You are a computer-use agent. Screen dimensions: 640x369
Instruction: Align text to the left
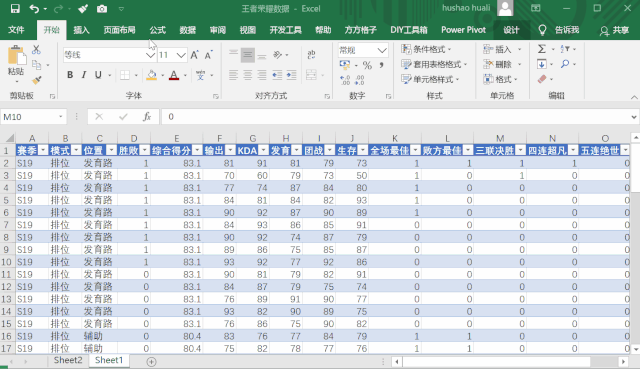[x=233, y=75]
